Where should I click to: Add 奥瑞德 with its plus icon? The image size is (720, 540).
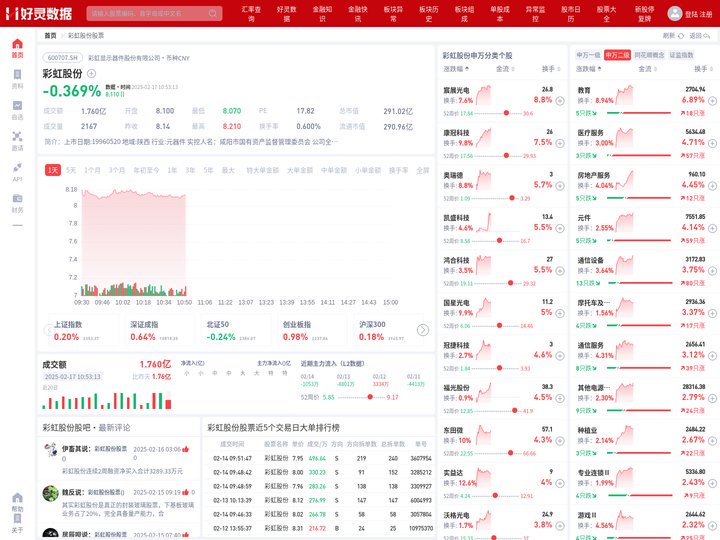click(x=560, y=186)
